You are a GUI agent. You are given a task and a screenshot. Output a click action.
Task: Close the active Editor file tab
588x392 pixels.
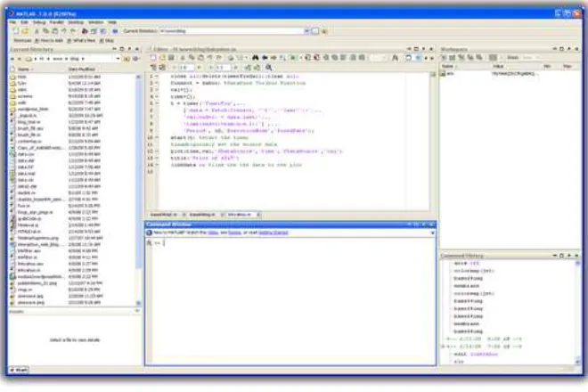pos(258,215)
